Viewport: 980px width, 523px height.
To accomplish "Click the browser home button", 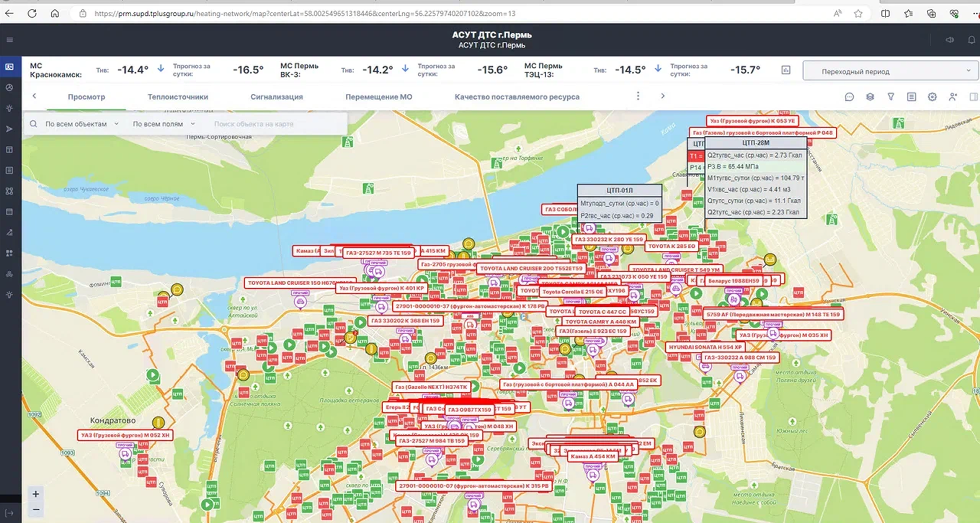I will (55, 13).
